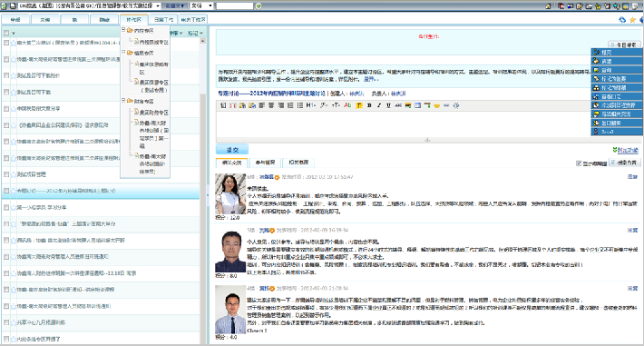Choose 添加到日程安排 from blue action menu
Image resolution: width=644 pixels, height=346 pixels.
click(617, 105)
